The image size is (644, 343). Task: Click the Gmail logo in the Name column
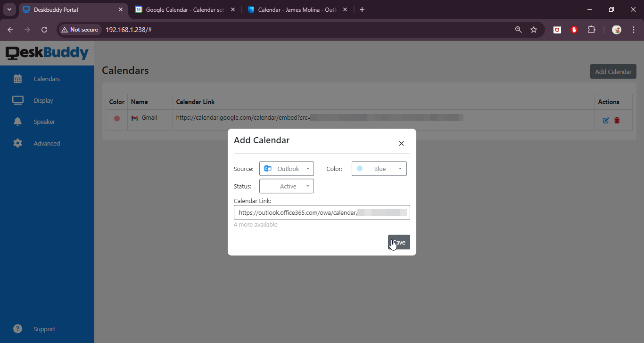(134, 117)
